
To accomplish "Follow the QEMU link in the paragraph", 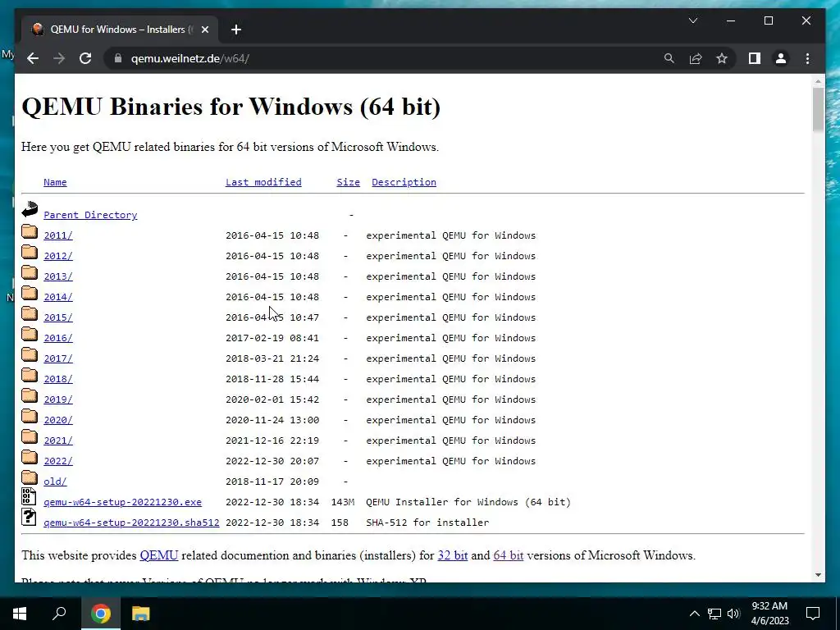I will tap(158, 555).
